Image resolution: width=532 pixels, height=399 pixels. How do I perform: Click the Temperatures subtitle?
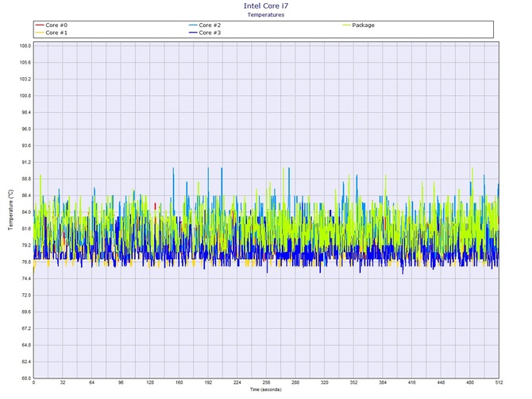pos(266,14)
